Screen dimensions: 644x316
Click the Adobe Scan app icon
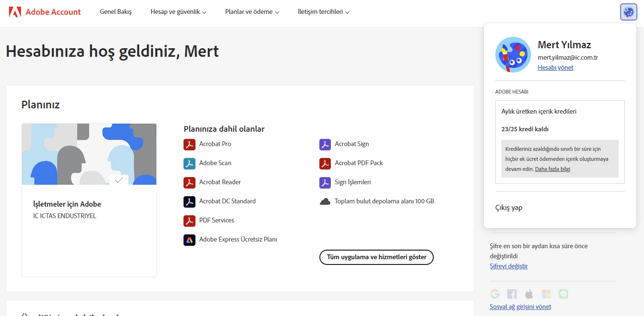tap(189, 163)
